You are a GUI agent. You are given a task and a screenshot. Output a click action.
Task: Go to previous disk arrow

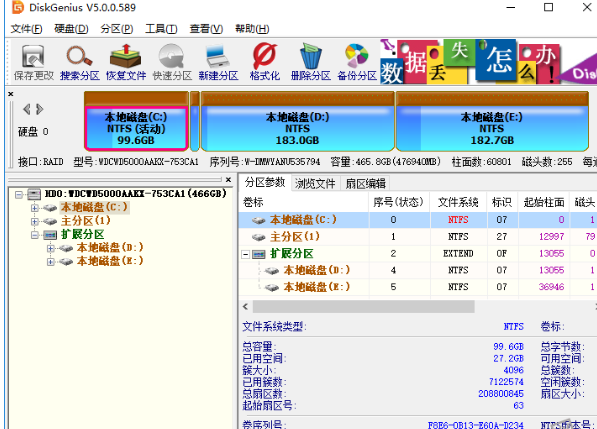click(x=27, y=109)
